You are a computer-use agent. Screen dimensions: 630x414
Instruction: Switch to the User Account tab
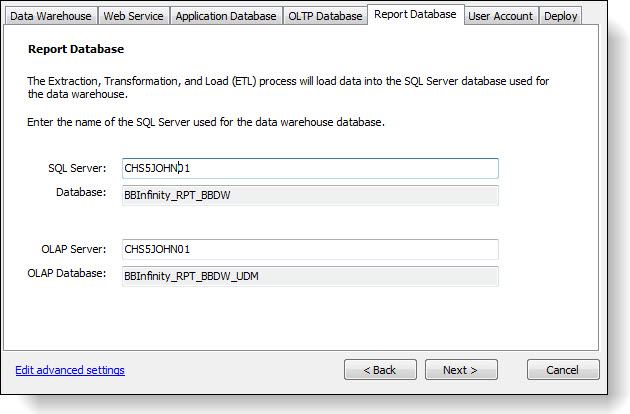502,16
